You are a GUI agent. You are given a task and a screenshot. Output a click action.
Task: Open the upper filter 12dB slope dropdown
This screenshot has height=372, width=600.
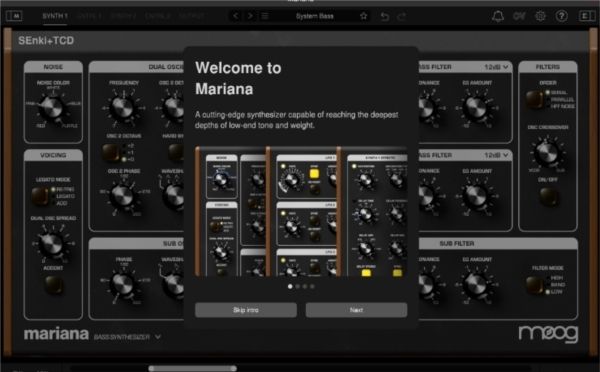[x=496, y=67]
